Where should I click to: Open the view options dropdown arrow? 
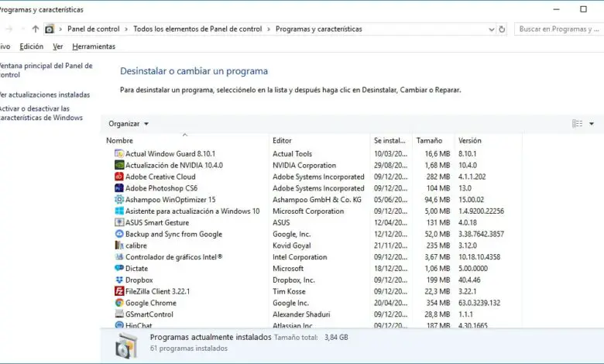pyautogui.click(x=592, y=124)
